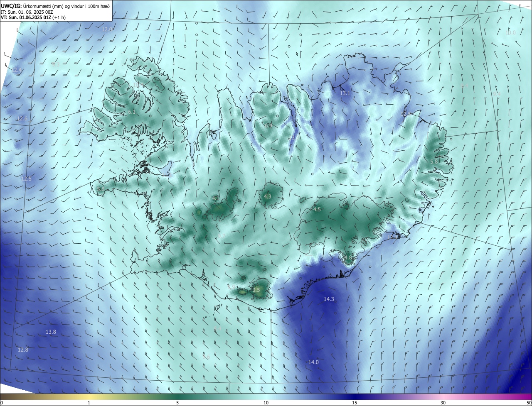Image resolution: width=532 pixels, height=406 pixels.
Task: Click the 10.0 value in the top right
Action: click(x=510, y=32)
